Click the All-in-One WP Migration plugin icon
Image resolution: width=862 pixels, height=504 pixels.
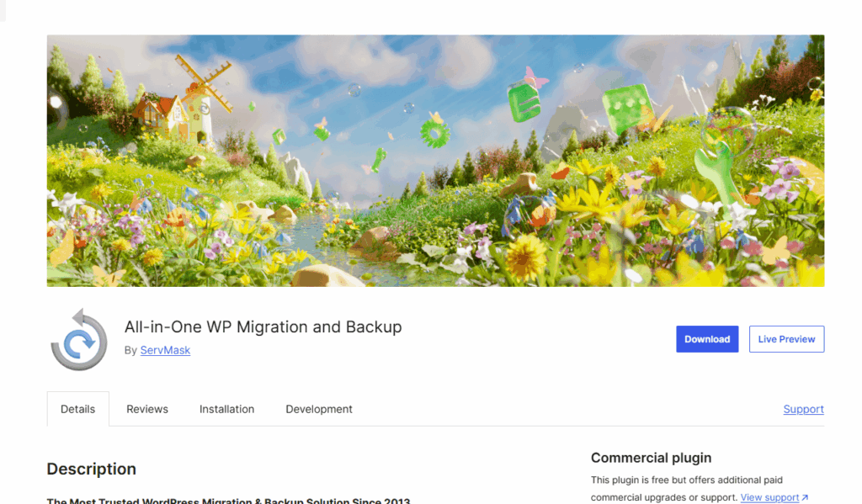click(x=79, y=340)
